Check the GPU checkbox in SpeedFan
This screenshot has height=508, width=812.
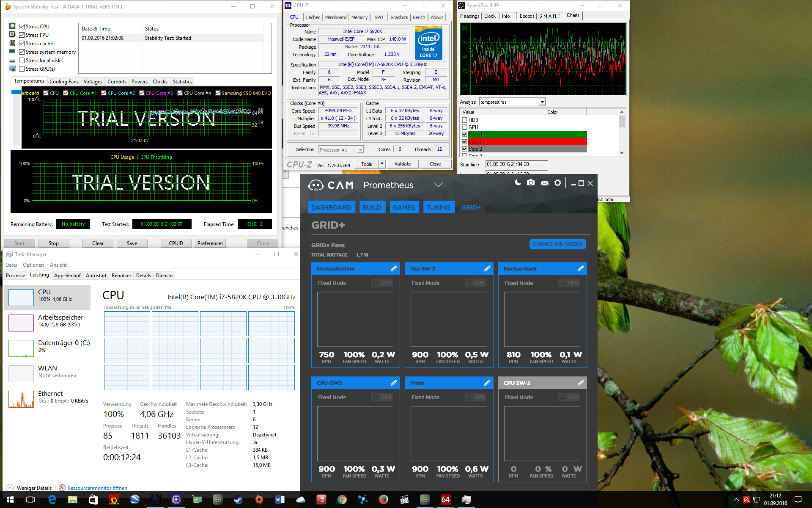465,127
